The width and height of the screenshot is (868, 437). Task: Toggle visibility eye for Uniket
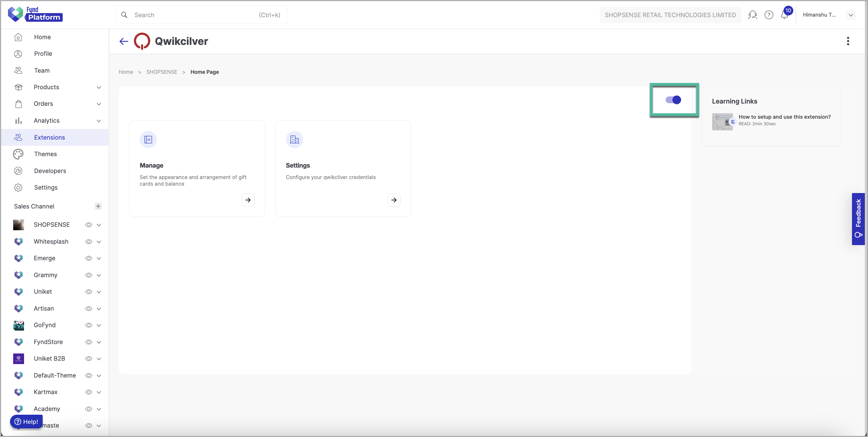click(x=89, y=291)
